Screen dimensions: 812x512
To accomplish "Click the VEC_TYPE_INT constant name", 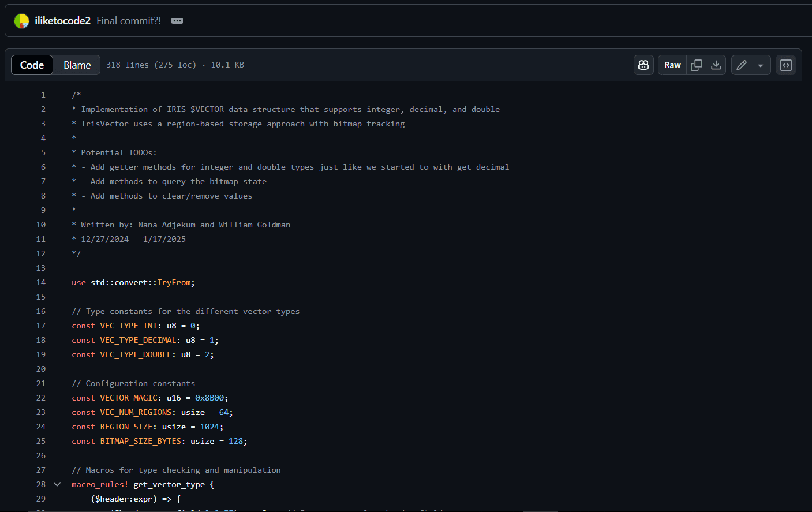I will 129,326.
